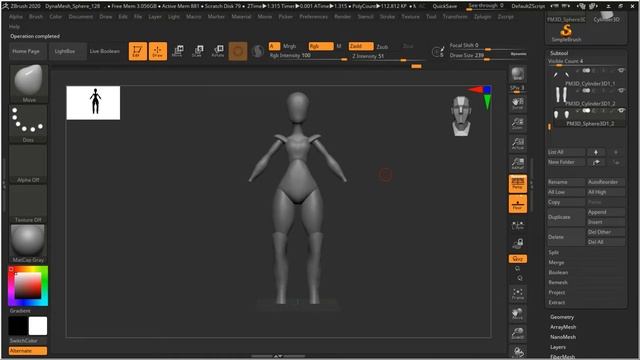Activate the Edit mode button
This screenshot has height=360, width=640.
click(138, 51)
